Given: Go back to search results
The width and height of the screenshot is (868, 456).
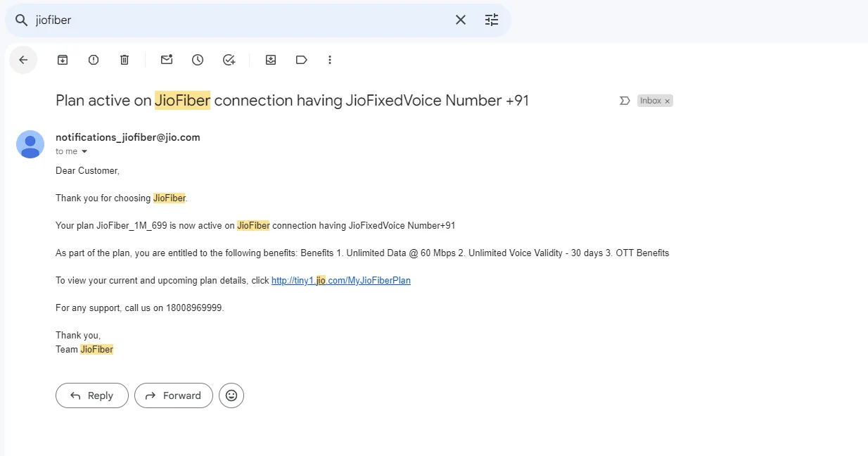Looking at the screenshot, I should coord(23,60).
